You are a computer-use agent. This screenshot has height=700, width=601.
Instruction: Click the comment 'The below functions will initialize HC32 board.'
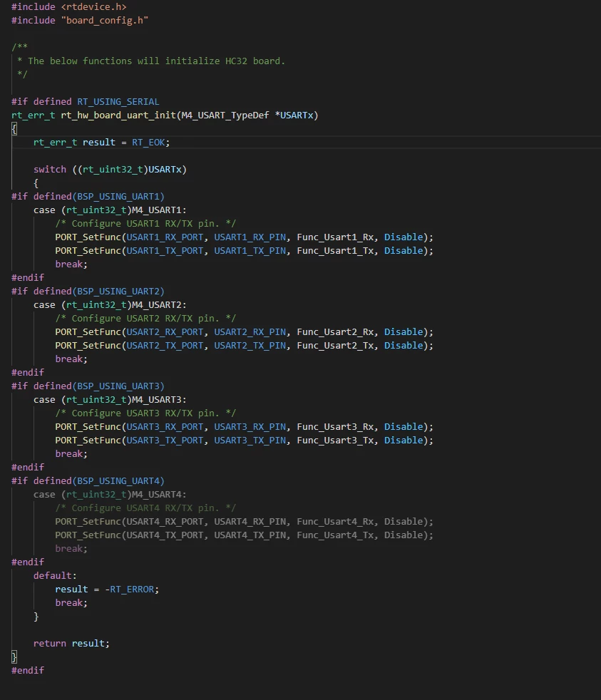[156, 61]
